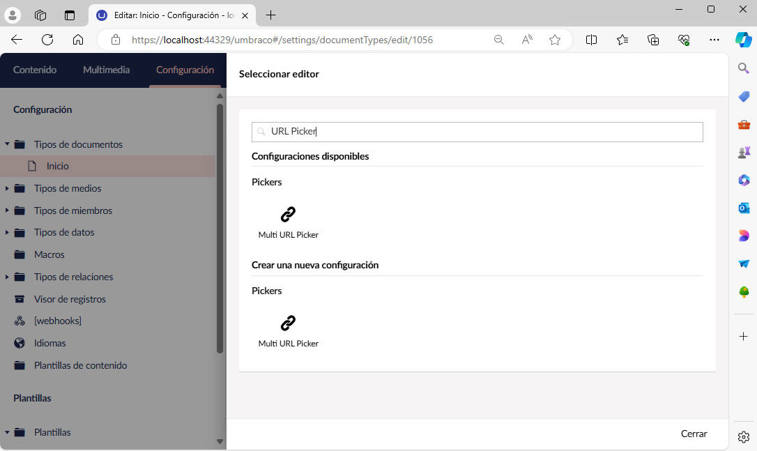Screen dimensions: 757x451
Task: Refresh the browser page
Action: 47,40
